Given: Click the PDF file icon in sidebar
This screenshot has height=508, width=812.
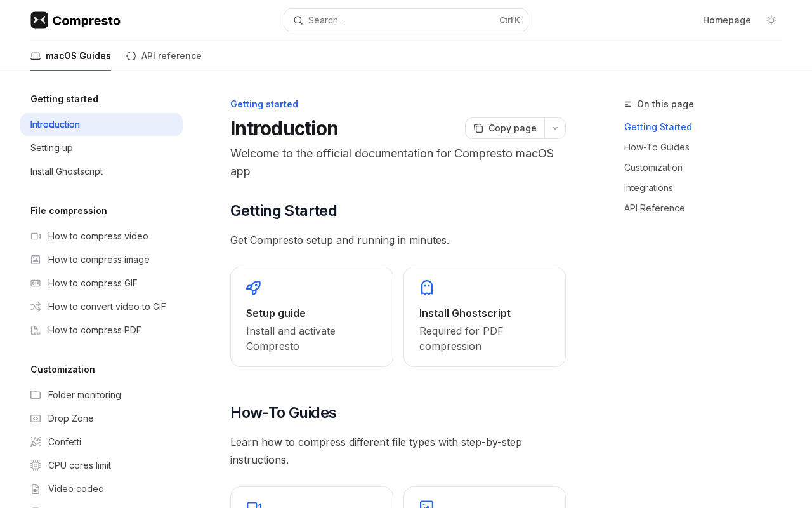Looking at the screenshot, I should [x=36, y=330].
